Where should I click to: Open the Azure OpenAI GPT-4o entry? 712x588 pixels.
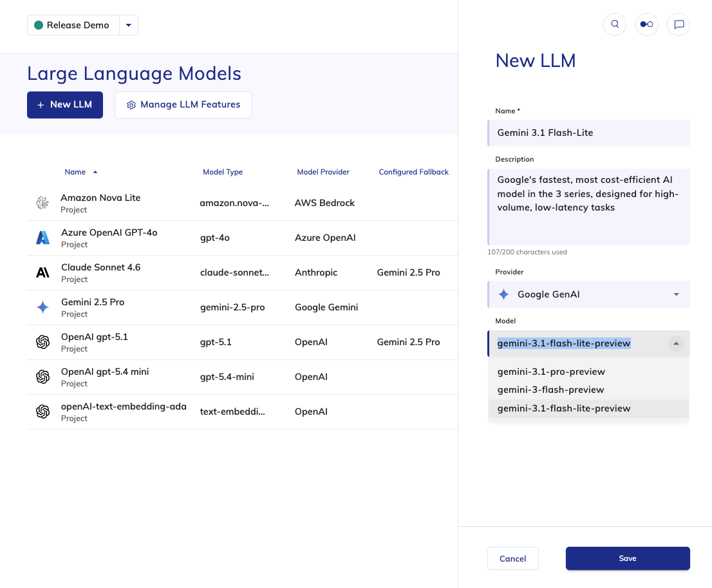coord(109,232)
